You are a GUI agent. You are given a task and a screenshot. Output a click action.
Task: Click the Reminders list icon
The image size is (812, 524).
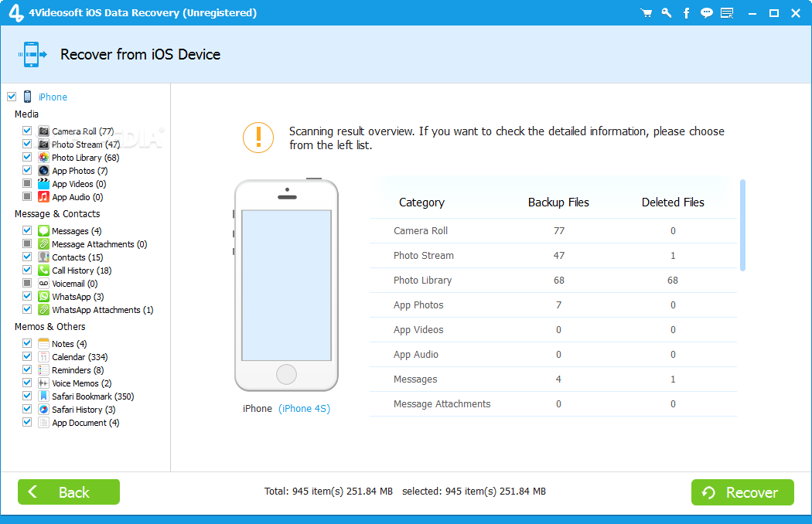pyautogui.click(x=43, y=369)
